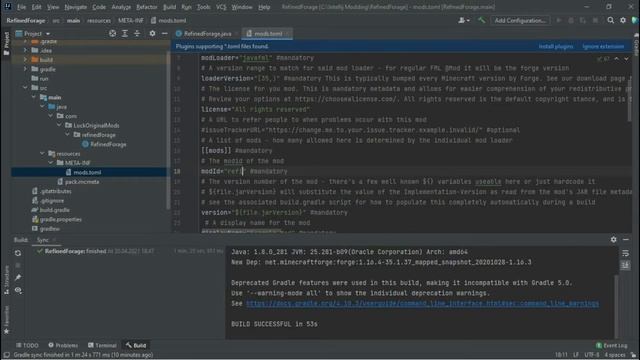Open the Analyze menu
The image size is (640, 360).
[x=121, y=7]
